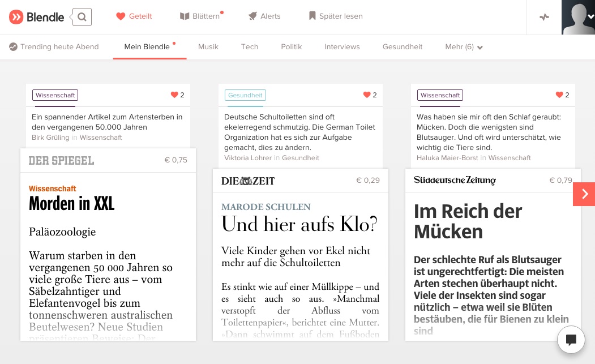Image resolution: width=595 pixels, height=364 pixels.
Task: Open author Birk Grüling's profile link
Action: pos(50,138)
